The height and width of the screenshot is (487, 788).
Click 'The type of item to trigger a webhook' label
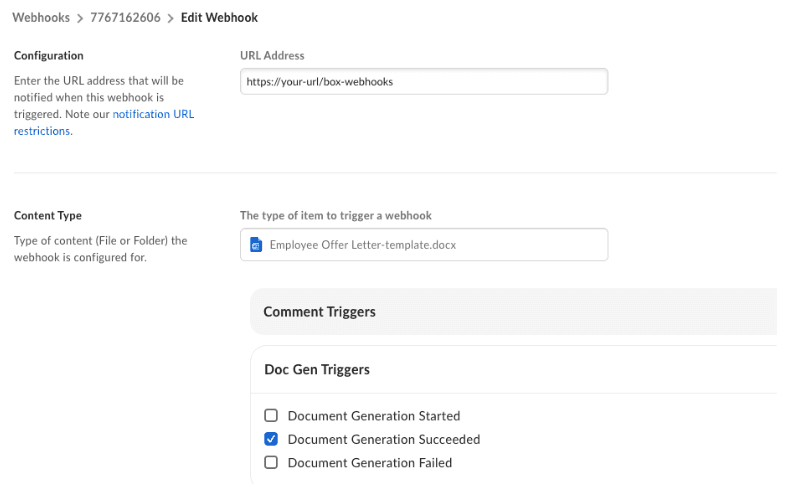pyautogui.click(x=336, y=215)
